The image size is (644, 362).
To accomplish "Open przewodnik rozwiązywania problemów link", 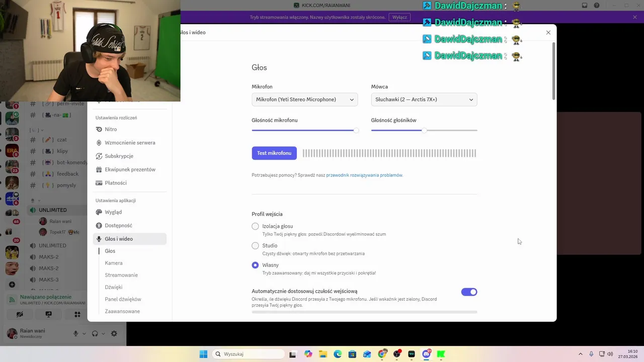I will (x=364, y=175).
